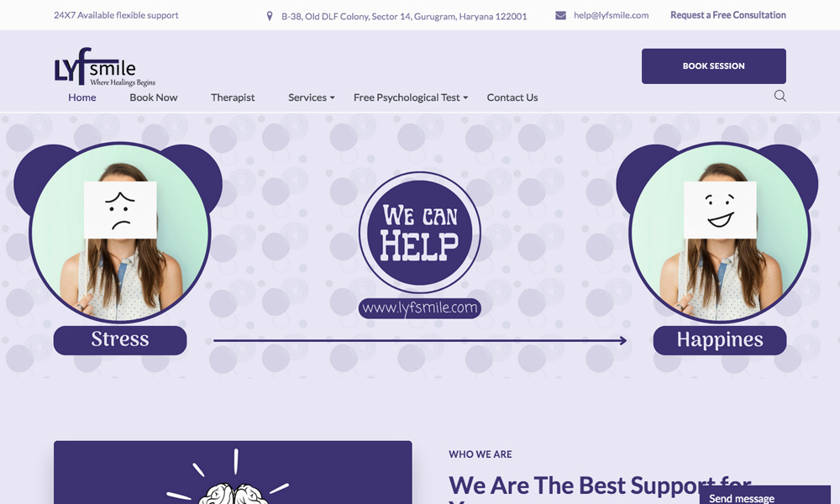
Task: Click the smiling face Happiness picture
Action: (x=720, y=232)
